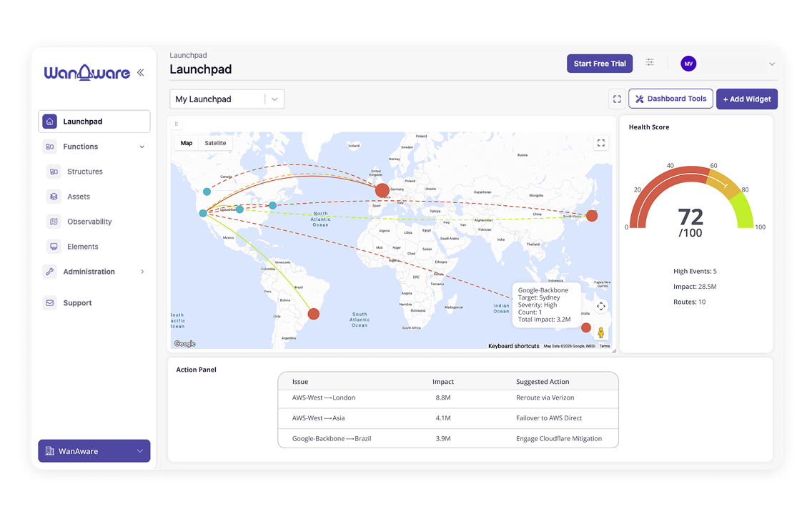Image resolution: width=812 pixels, height=519 pixels.
Task: Open Assets in the sidebar
Action: [x=79, y=197]
